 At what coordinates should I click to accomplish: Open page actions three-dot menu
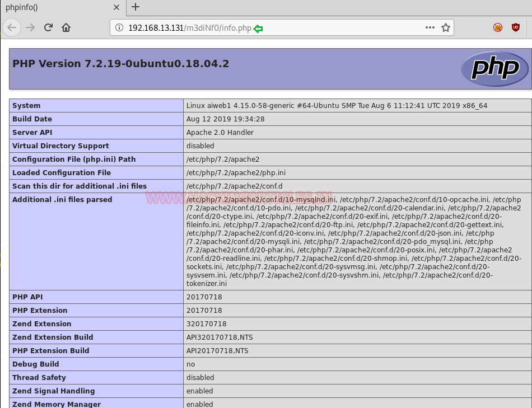pos(430,27)
